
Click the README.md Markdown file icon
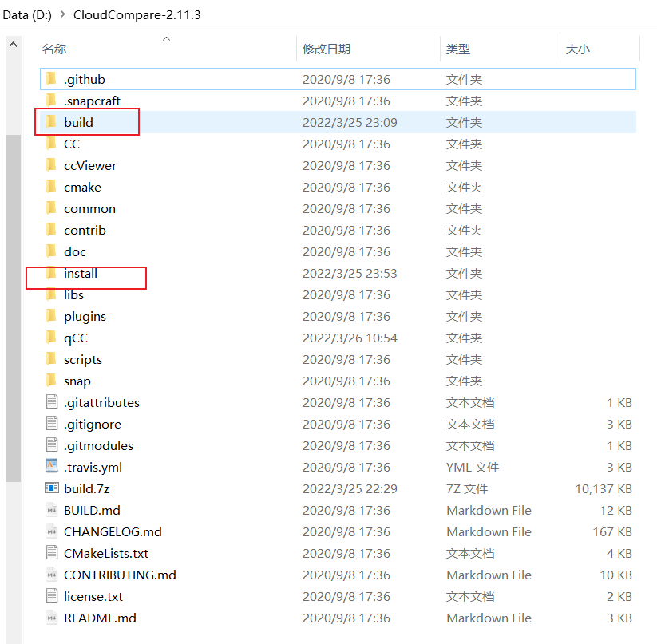tap(50, 618)
